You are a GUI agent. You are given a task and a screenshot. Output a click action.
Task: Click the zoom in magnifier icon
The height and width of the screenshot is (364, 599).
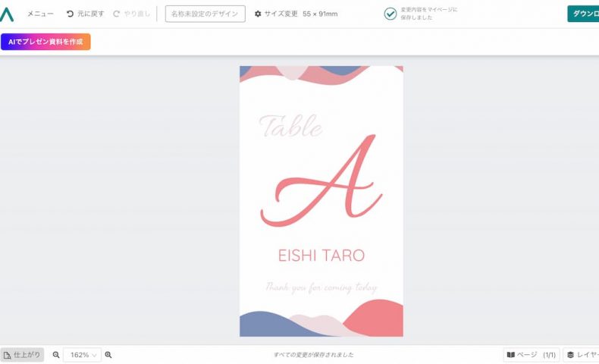pyautogui.click(x=108, y=355)
